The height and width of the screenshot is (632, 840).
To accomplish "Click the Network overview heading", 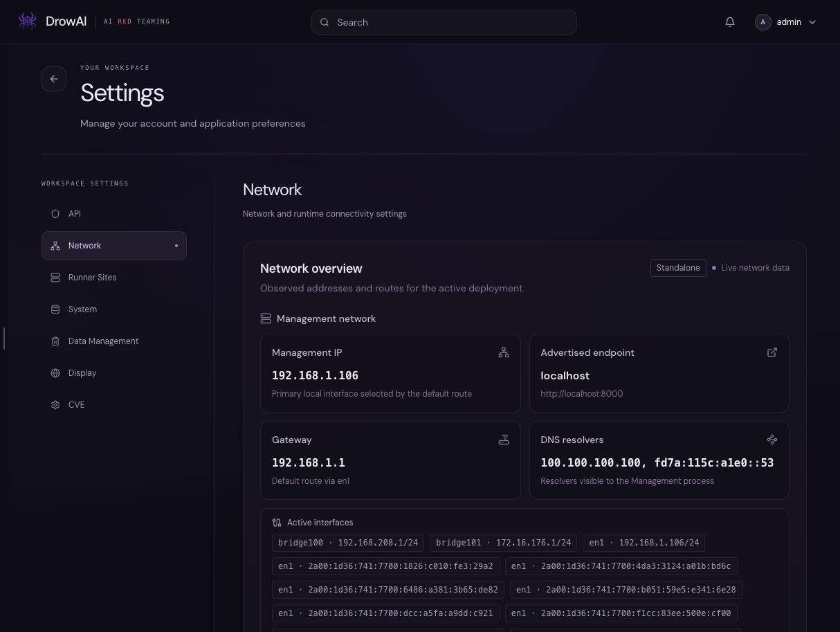I will click(311, 268).
